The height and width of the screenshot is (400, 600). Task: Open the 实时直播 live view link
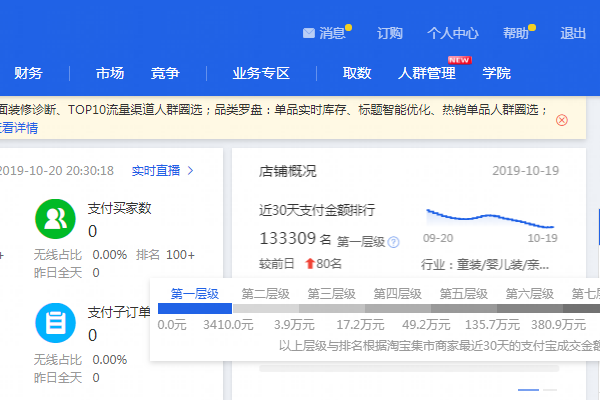tap(162, 171)
